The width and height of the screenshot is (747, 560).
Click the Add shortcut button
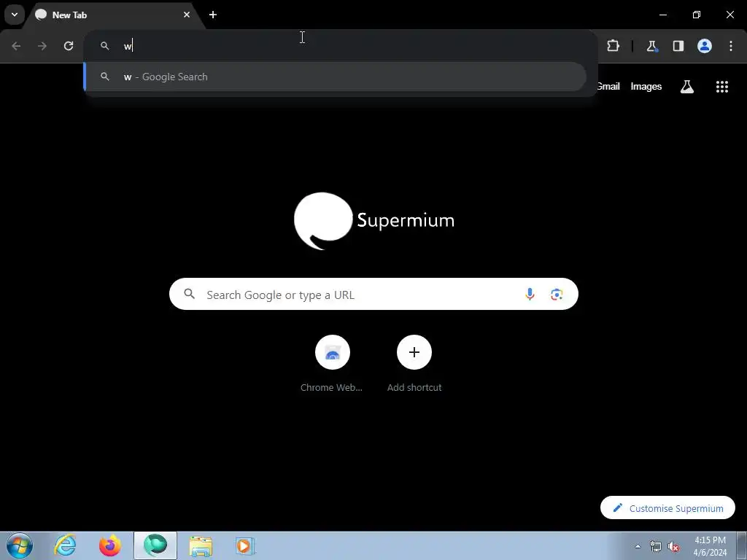414,364
